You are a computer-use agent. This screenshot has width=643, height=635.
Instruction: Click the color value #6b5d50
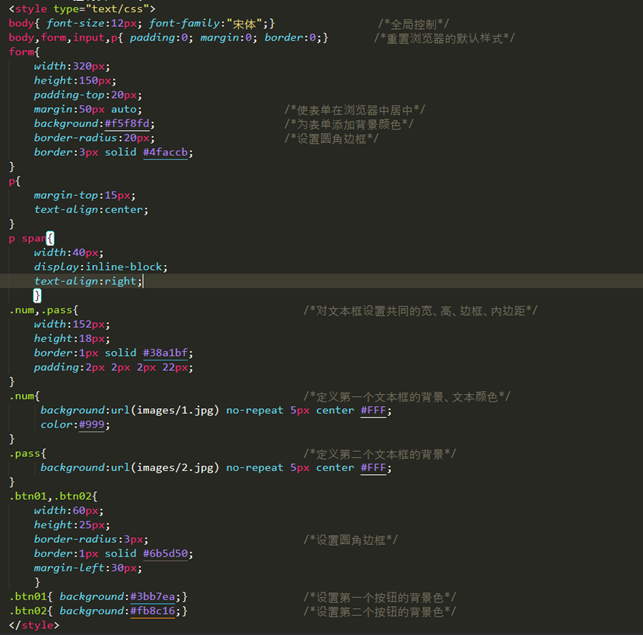coord(166,553)
